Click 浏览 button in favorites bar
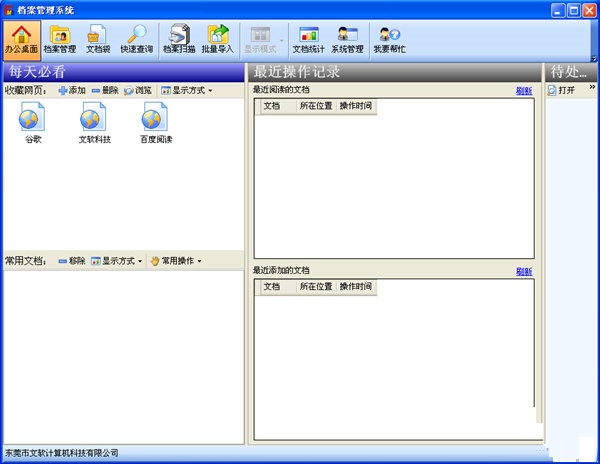The height and width of the screenshot is (464, 600). [139, 91]
